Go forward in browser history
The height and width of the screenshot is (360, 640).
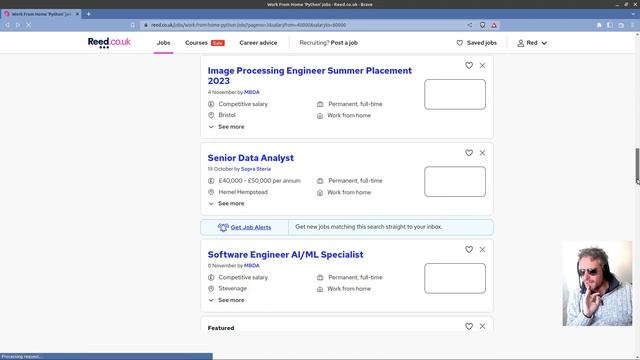click(18, 25)
